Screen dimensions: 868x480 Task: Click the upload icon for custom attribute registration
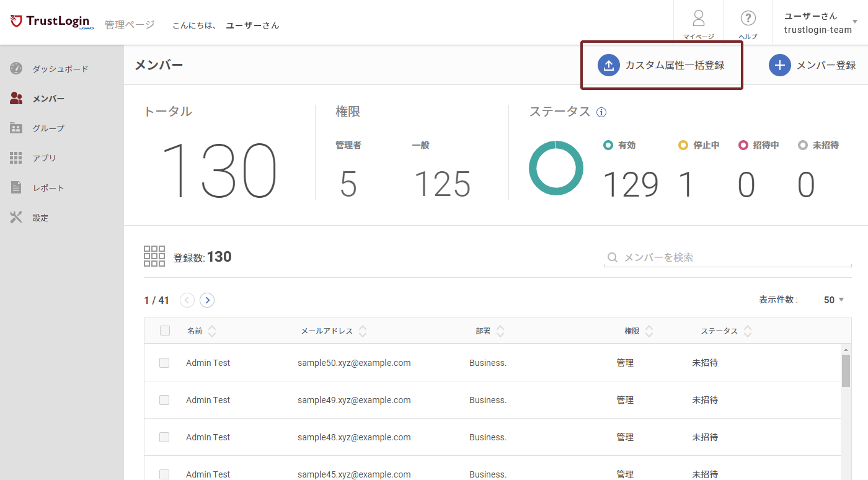coord(609,64)
